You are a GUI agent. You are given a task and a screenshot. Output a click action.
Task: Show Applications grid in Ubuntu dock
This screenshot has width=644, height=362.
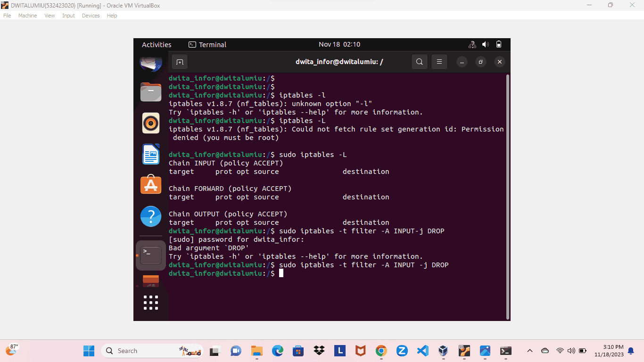coord(151,303)
